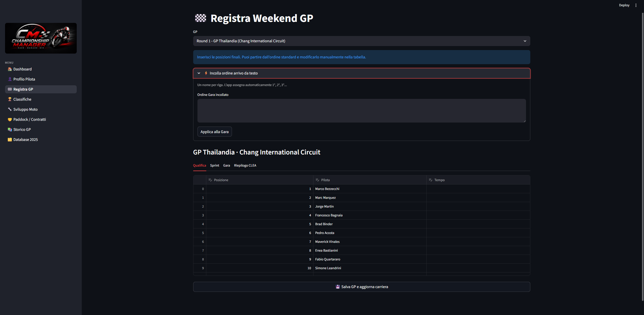Select row index 5 in table
The image size is (644, 315).
tap(200, 233)
